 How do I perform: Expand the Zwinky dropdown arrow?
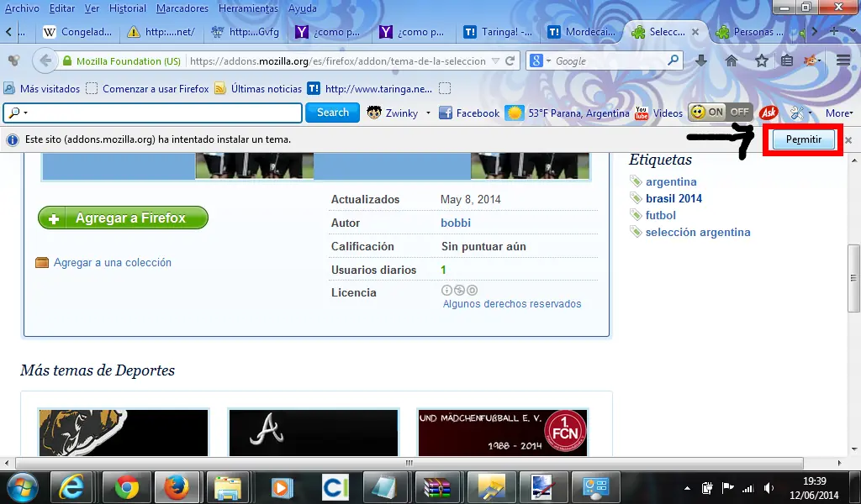428,113
